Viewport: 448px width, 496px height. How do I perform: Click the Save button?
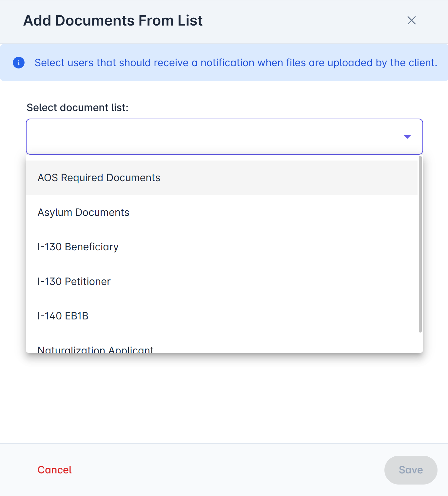(411, 470)
